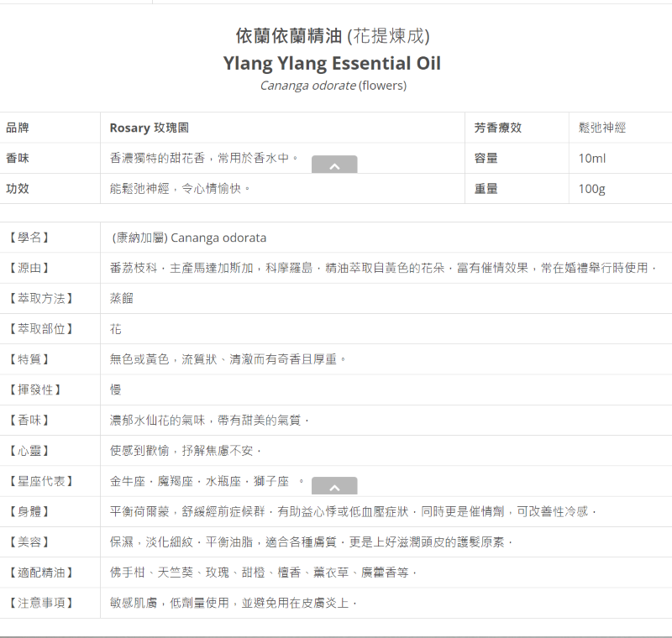Click the 【揮發性】 row label

click(34, 390)
